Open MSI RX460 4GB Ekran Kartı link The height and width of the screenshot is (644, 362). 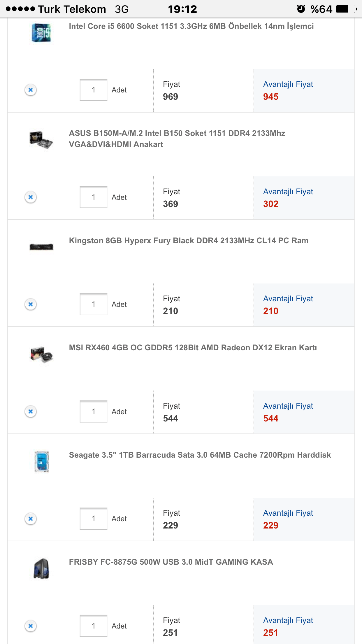pyautogui.click(x=193, y=348)
